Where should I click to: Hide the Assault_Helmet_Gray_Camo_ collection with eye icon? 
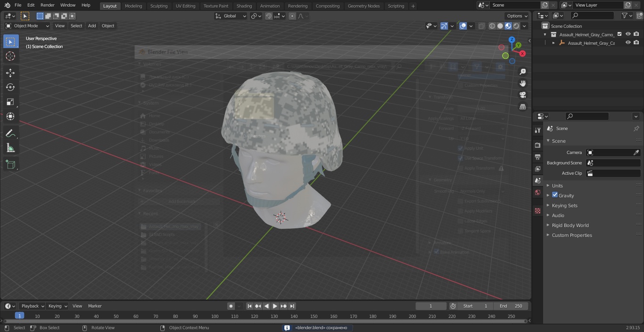point(628,34)
